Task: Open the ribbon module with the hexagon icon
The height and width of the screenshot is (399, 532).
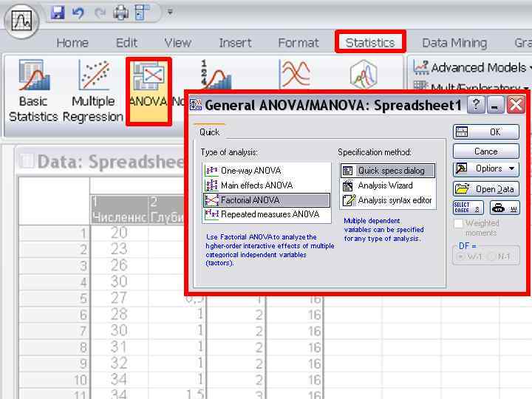Action: 364,74
